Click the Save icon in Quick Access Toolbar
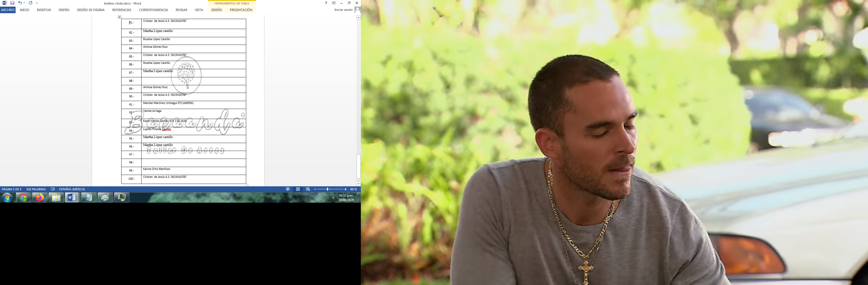 click(12, 3)
